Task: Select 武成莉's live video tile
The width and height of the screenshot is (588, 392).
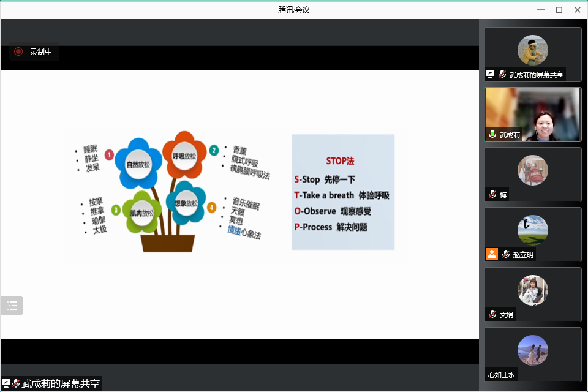Action: 533,115
